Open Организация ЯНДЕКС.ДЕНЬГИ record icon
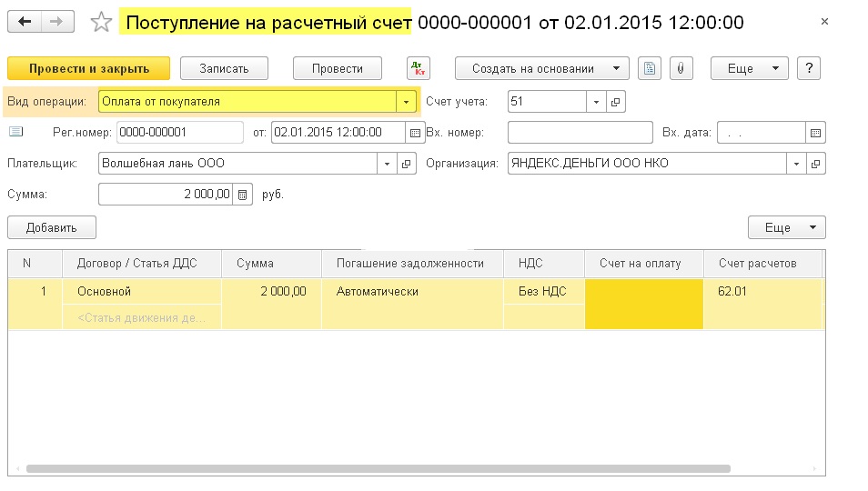Viewport: 868px width, 491px height. coord(815,164)
